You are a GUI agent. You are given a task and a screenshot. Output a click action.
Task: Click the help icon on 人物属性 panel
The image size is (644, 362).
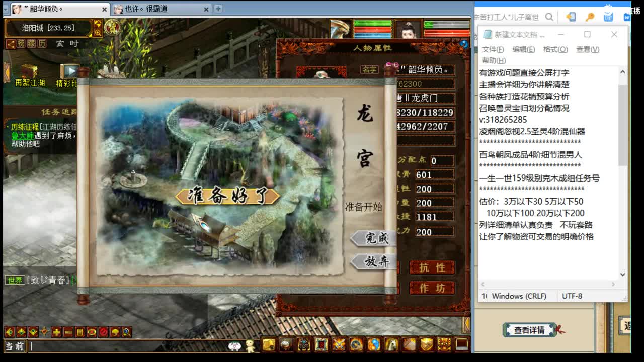pyautogui.click(x=464, y=44)
